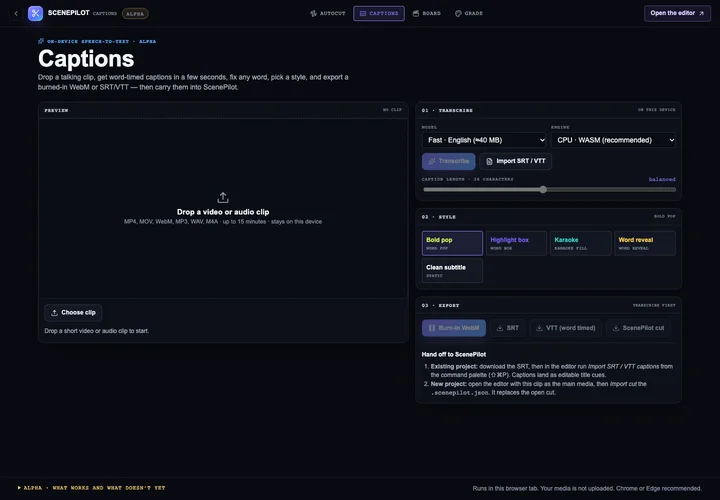
Task: Open the Autocut tab
Action: [327, 13]
